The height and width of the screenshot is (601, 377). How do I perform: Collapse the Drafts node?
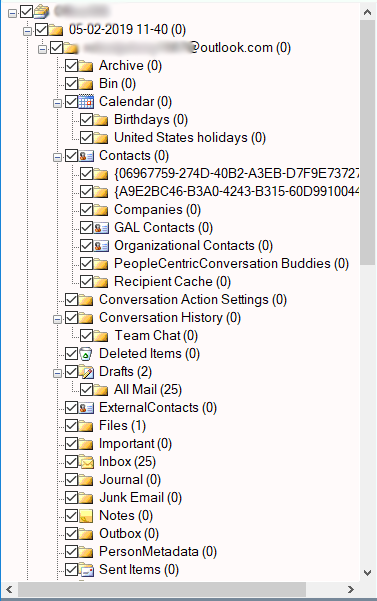57,374
